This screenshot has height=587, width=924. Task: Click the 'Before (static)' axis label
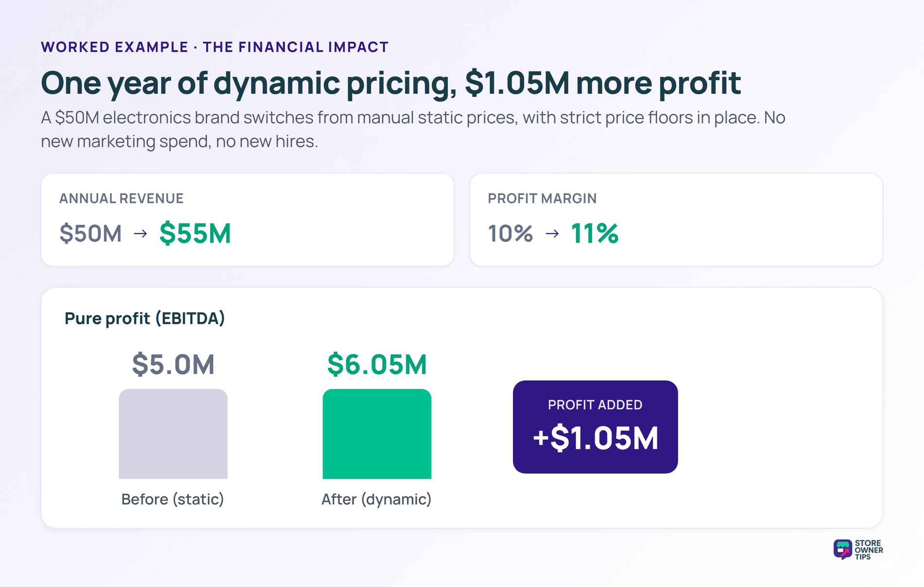(x=173, y=499)
